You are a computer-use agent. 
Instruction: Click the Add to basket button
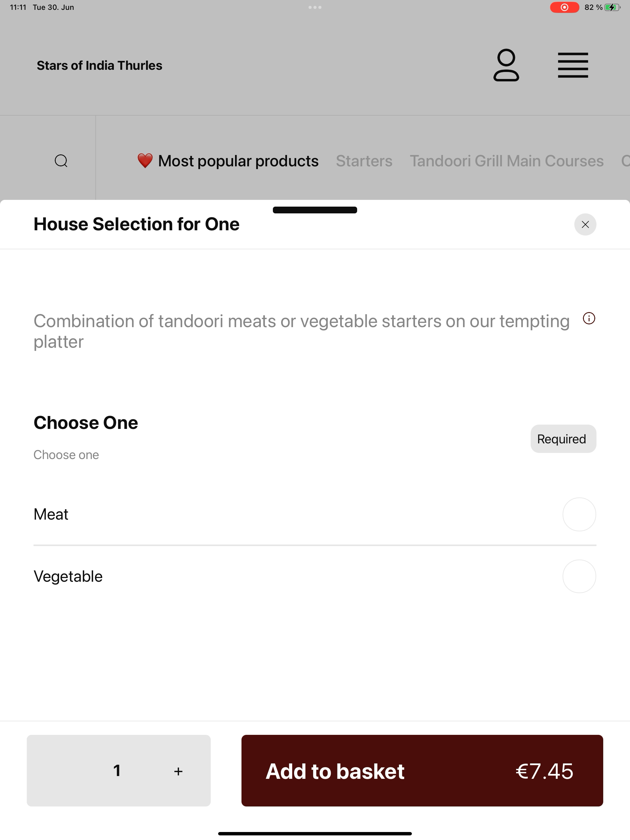422,771
